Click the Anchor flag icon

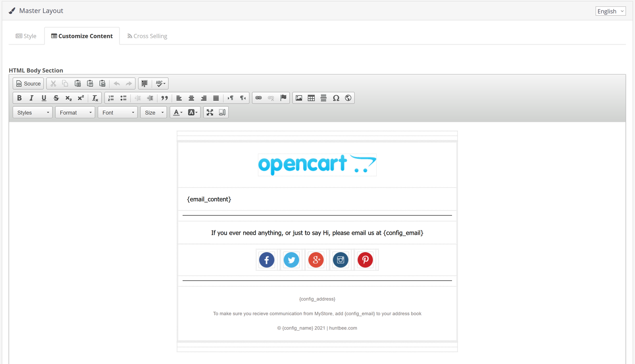coord(283,98)
